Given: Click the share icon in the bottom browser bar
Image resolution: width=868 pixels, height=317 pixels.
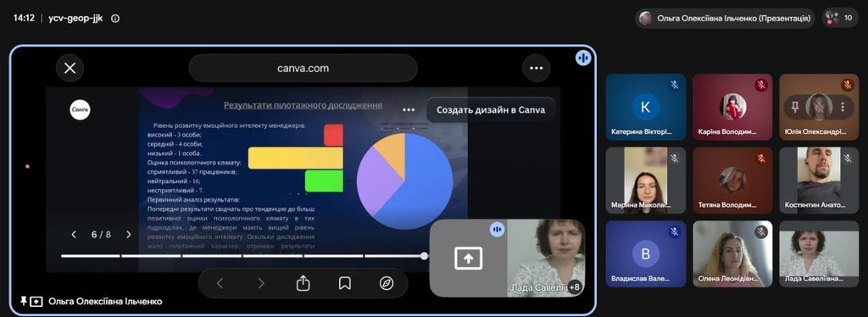Looking at the screenshot, I should pos(303,283).
